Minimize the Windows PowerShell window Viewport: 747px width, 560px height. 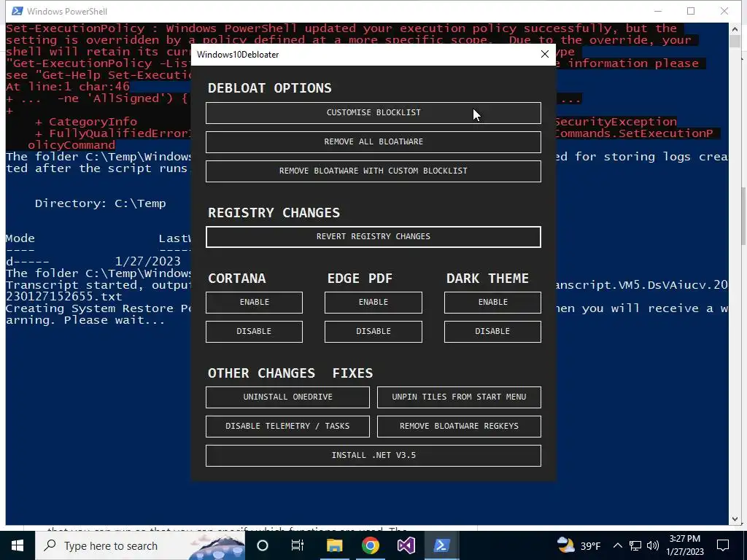[x=658, y=11]
